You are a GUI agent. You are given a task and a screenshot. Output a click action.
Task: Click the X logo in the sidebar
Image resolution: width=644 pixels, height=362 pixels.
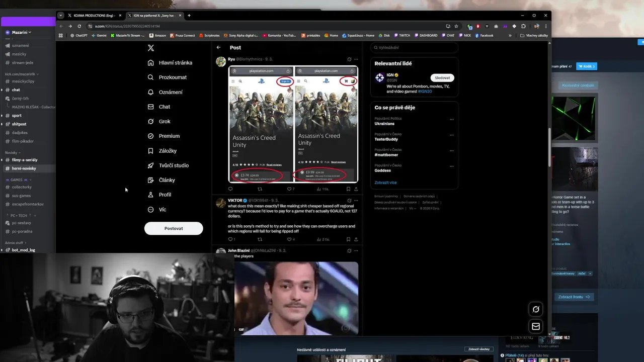[x=151, y=48]
